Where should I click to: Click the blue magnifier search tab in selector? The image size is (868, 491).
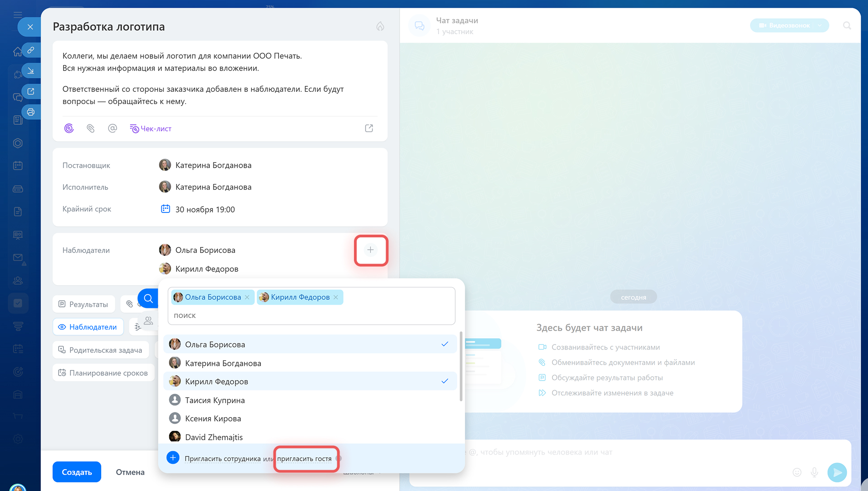click(x=148, y=298)
